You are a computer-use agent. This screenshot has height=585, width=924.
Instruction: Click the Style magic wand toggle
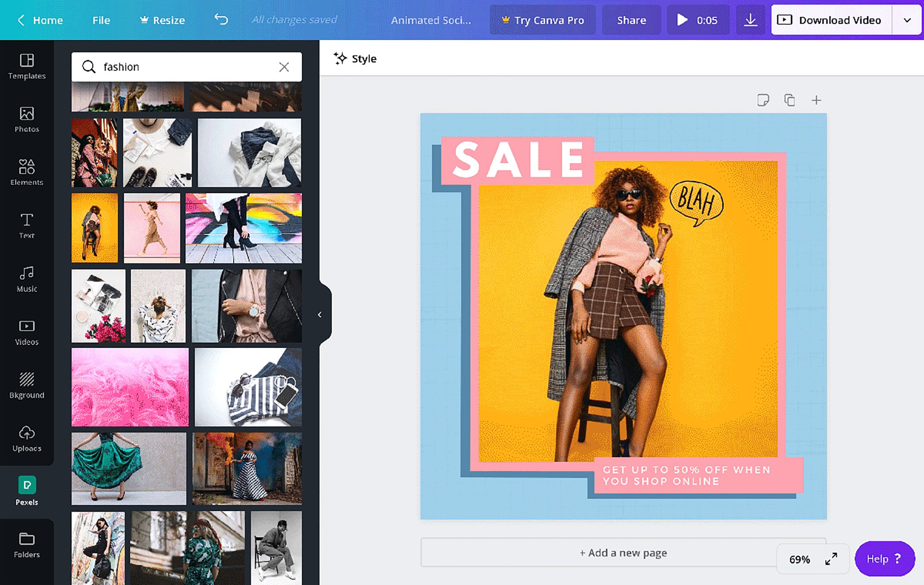pyautogui.click(x=354, y=58)
